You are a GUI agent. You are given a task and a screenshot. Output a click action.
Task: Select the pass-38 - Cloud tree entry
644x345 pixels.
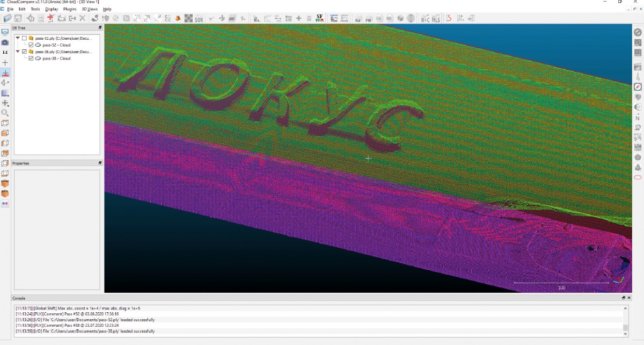tap(56, 59)
